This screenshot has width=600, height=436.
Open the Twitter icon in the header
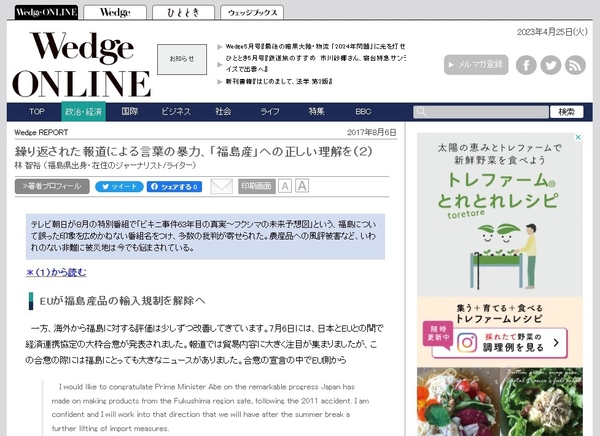coord(551,65)
